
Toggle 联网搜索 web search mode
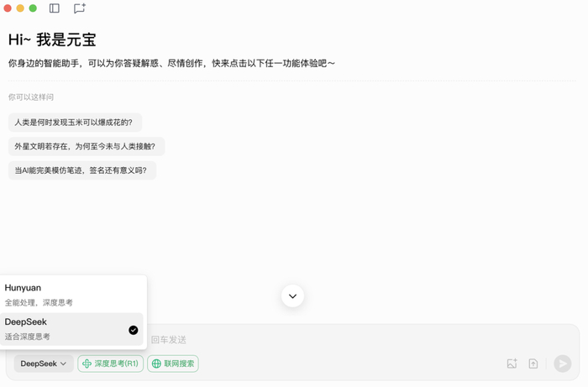(173, 363)
